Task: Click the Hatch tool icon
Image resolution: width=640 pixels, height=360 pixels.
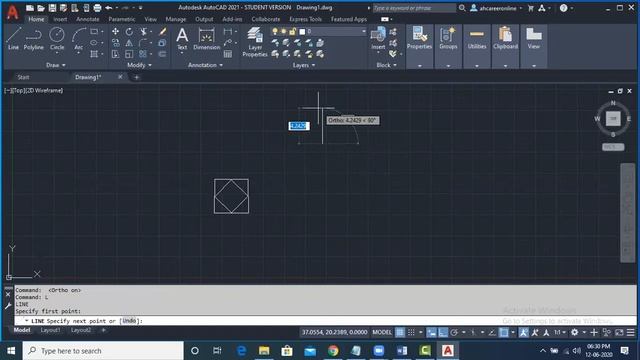Action: coord(94,54)
